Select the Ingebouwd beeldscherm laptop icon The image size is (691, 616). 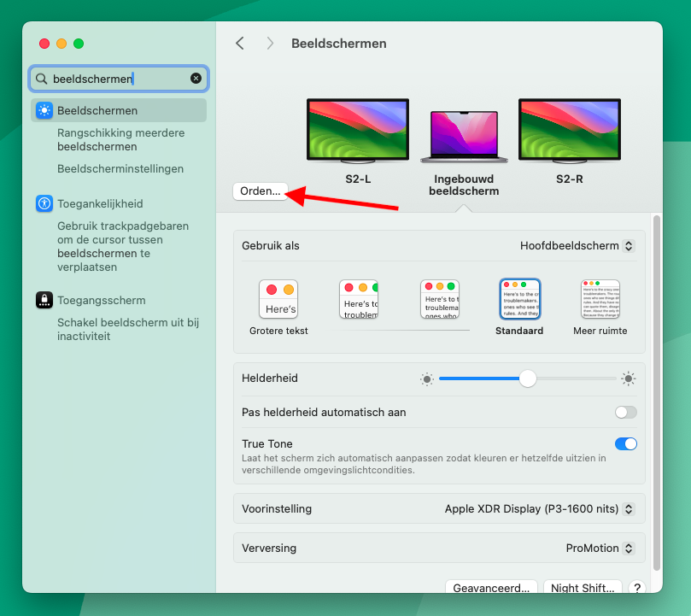464,136
